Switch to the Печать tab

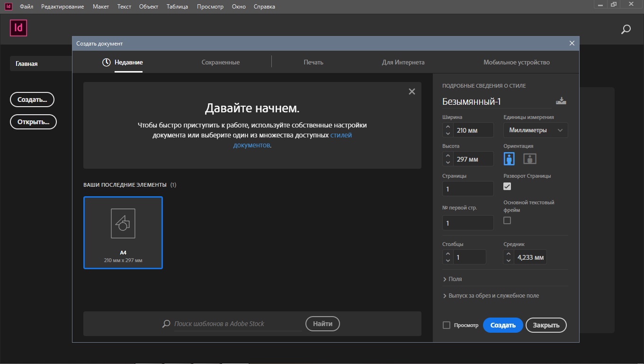[x=313, y=62]
